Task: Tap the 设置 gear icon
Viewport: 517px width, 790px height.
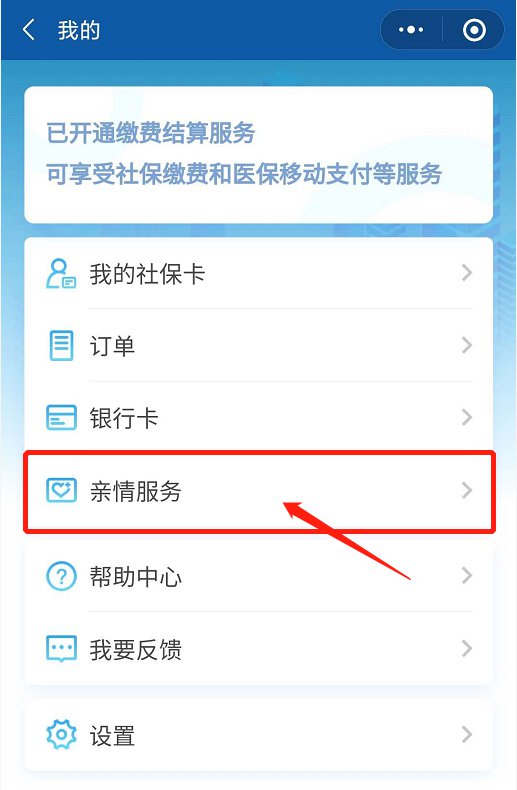Action: (x=61, y=735)
